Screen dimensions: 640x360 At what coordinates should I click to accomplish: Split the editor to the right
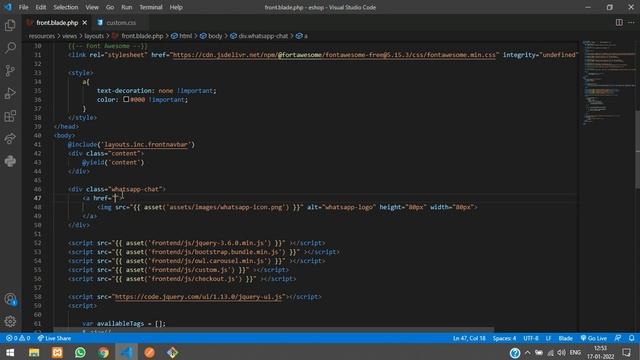coord(619,22)
